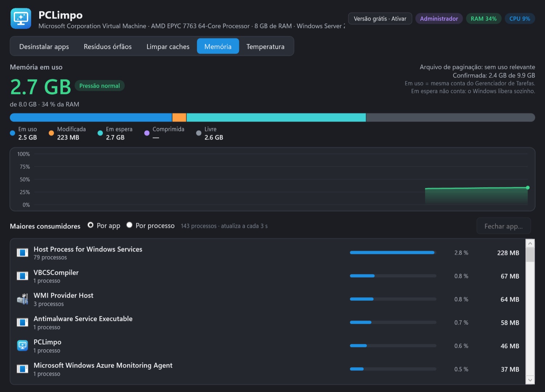Click the 64 MB memory value
The height and width of the screenshot is (392, 545).
[510, 299]
